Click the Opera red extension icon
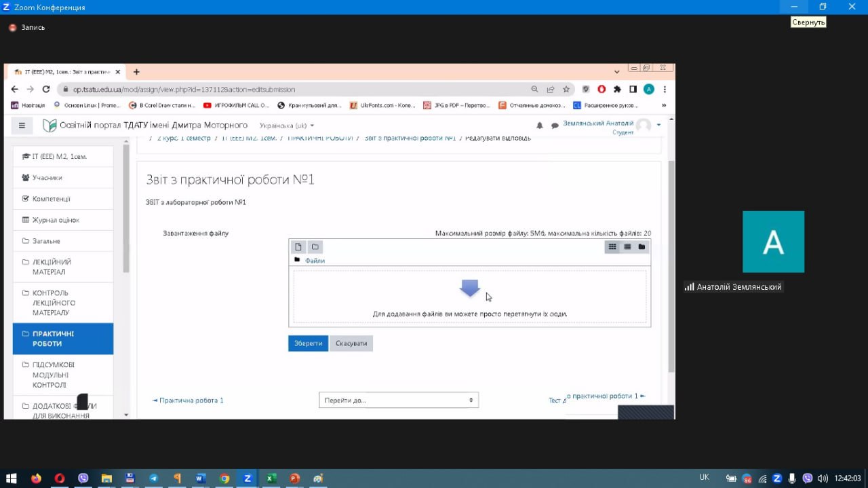The image size is (868, 488). (x=601, y=89)
